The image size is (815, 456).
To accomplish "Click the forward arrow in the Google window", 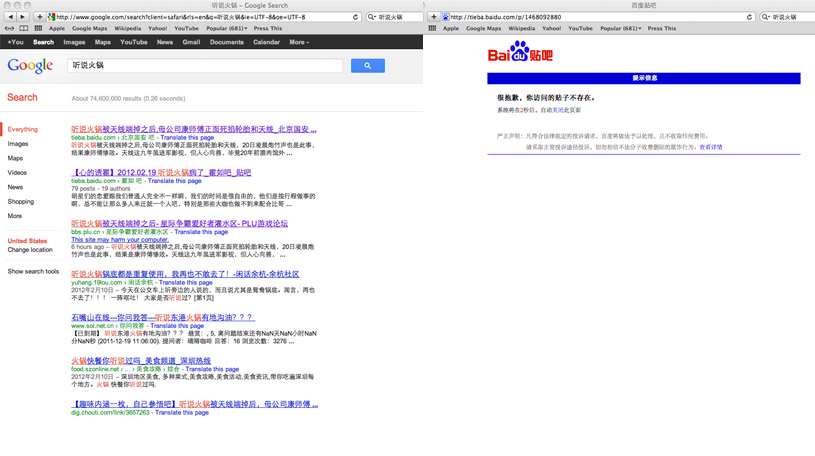I will pos(23,17).
